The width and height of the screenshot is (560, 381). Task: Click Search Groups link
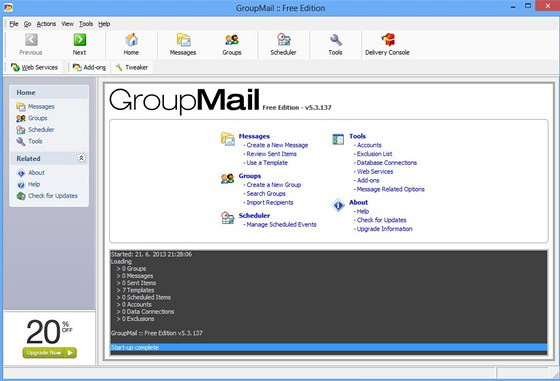tap(266, 194)
